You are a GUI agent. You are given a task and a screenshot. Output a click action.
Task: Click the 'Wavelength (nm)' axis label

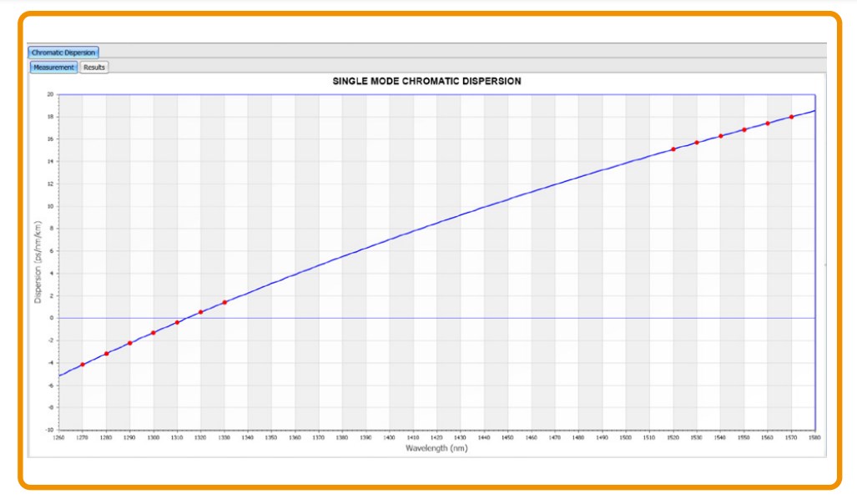pos(436,448)
